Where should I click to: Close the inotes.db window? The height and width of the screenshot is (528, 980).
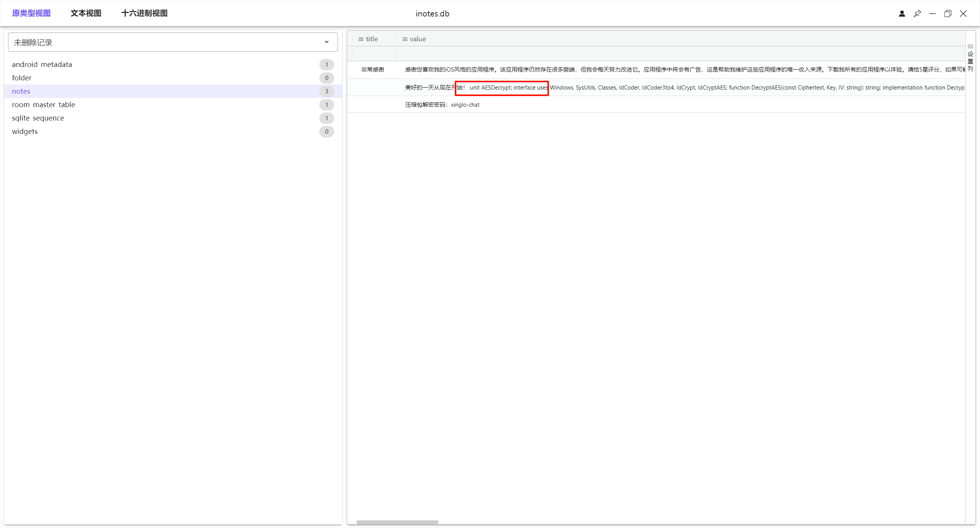coord(963,14)
